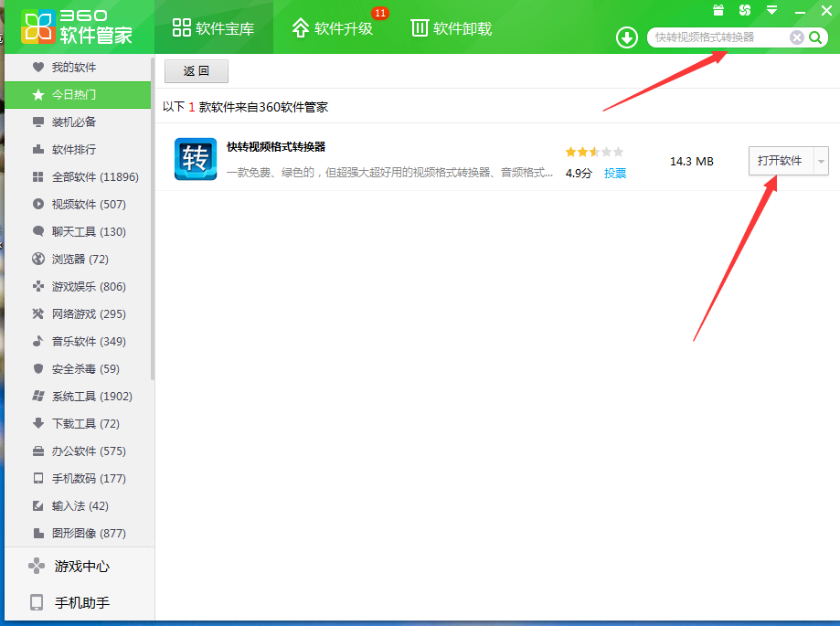Open the main menu triangle icon

772,10
